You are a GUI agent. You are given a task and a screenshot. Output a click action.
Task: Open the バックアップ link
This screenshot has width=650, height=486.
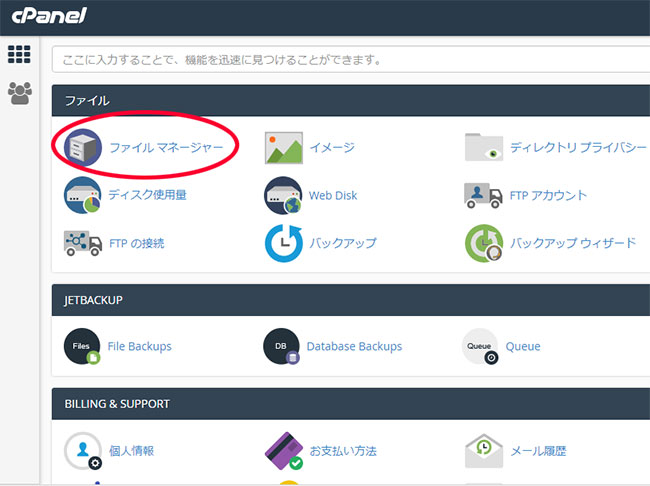(343, 243)
